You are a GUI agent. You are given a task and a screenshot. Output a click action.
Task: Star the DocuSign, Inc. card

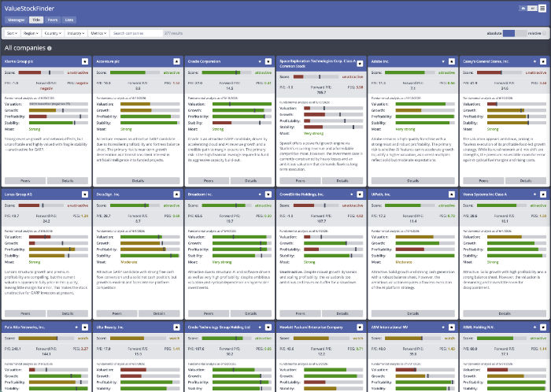177,194
